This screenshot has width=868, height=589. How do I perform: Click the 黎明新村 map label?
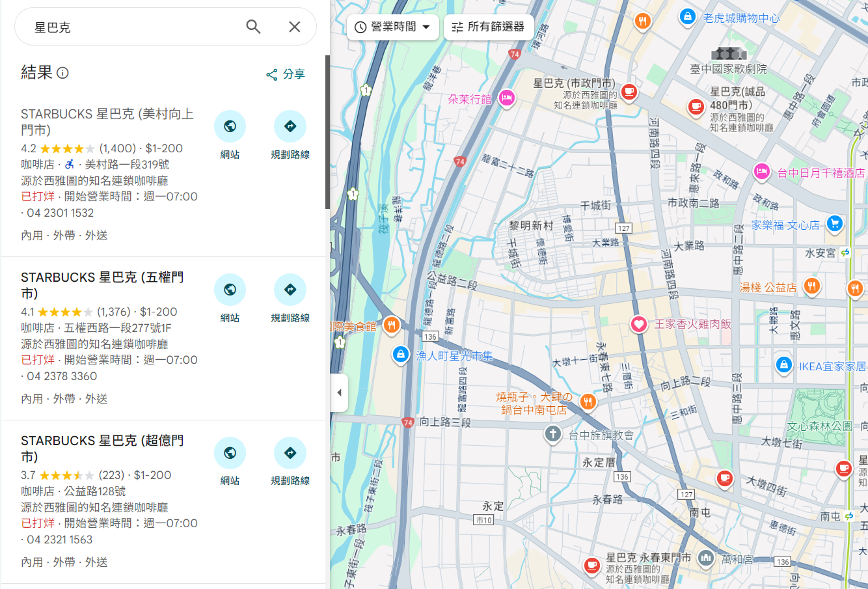pyautogui.click(x=531, y=225)
